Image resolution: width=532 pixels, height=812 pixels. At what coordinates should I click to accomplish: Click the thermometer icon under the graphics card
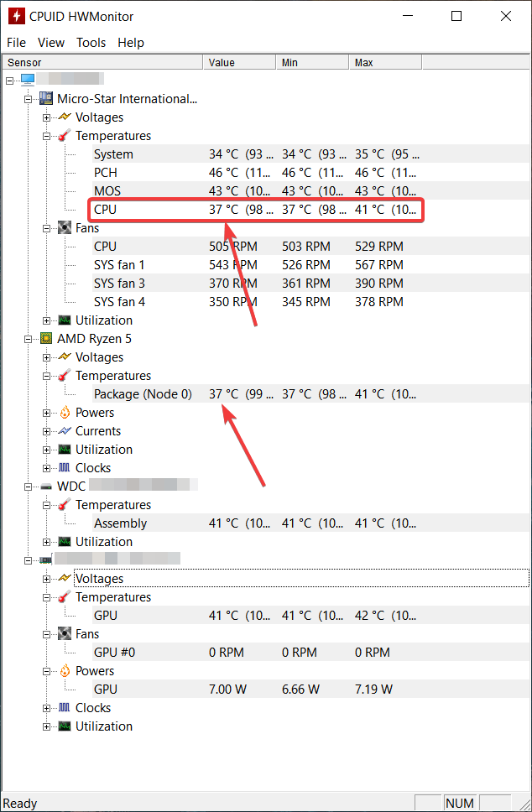click(x=65, y=596)
